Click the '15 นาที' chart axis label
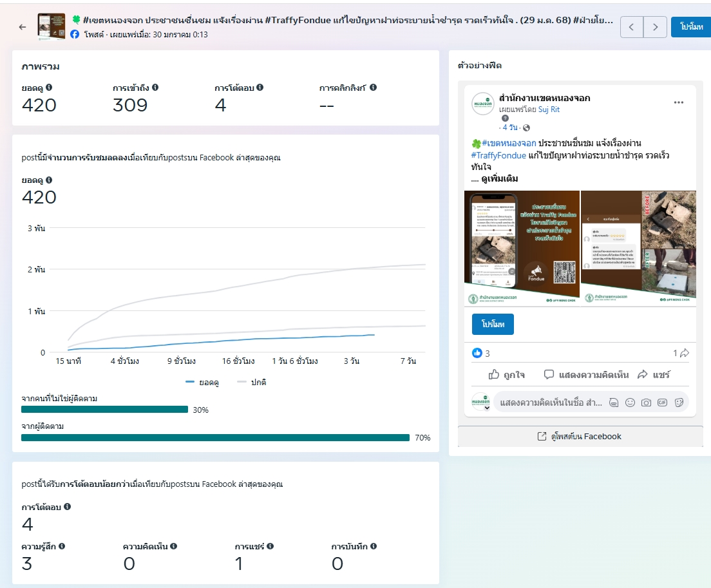Screen dimensions: 711x588 tap(68, 361)
